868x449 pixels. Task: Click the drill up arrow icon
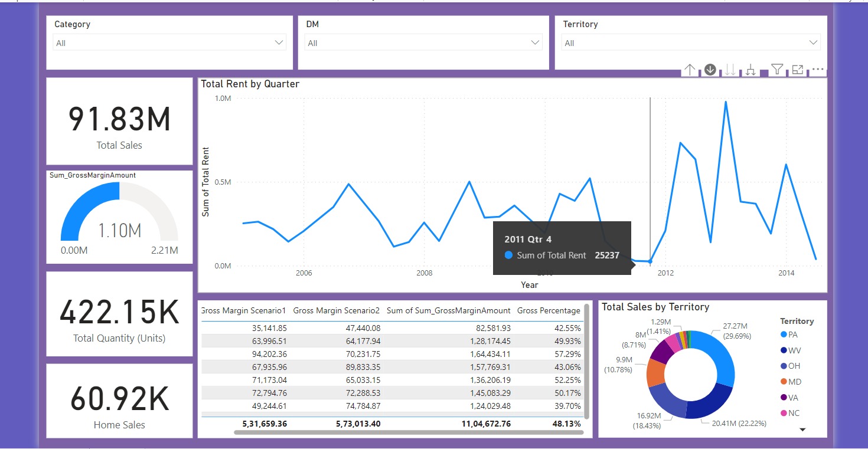pos(690,70)
